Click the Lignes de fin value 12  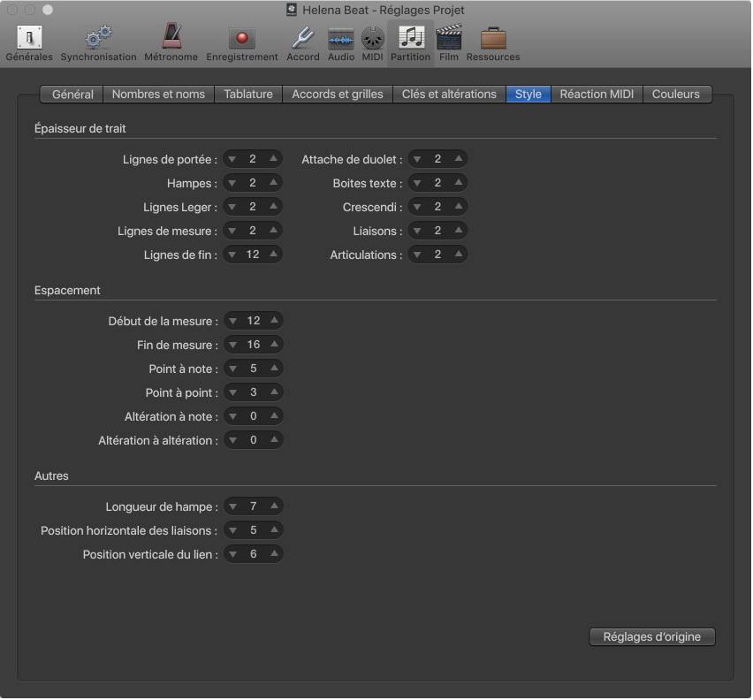[253, 255]
